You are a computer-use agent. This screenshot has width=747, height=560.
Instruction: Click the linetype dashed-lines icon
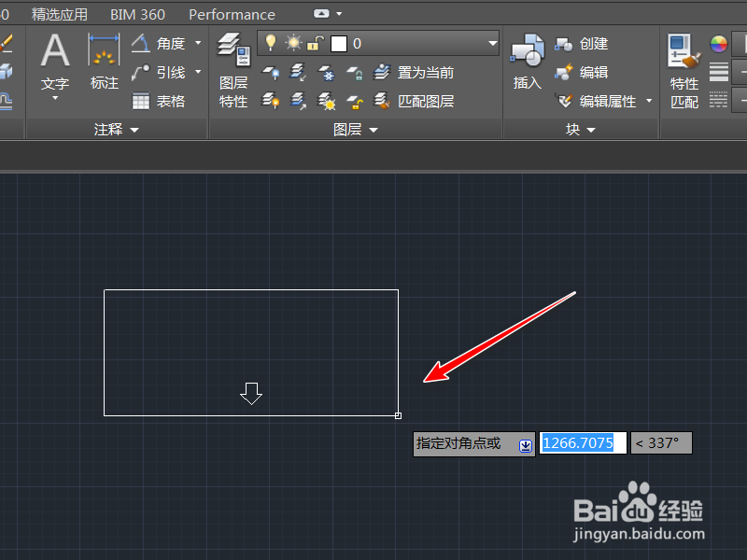pyautogui.click(x=718, y=100)
